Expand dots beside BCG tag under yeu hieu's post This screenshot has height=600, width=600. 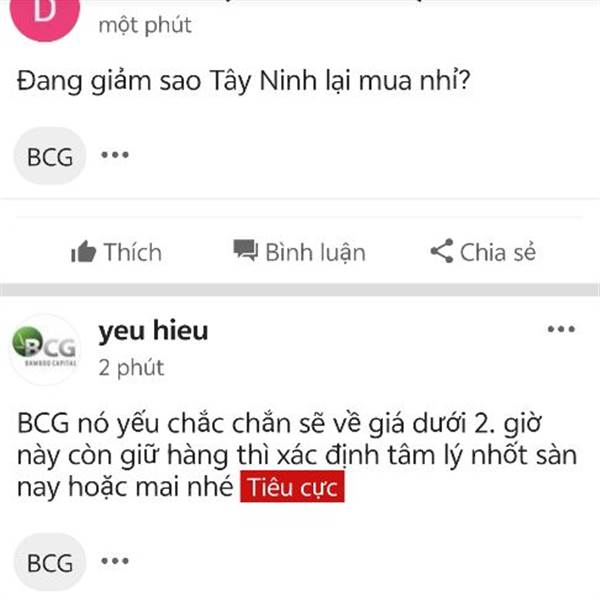[115, 561]
